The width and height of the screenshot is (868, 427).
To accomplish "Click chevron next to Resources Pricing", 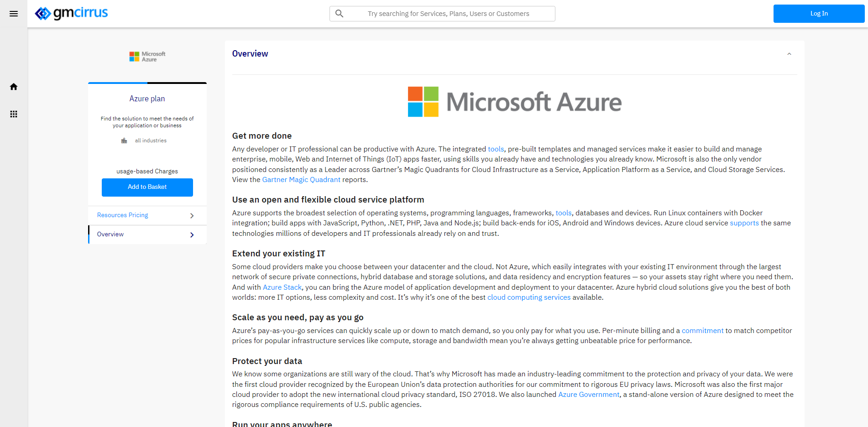I will coord(192,216).
